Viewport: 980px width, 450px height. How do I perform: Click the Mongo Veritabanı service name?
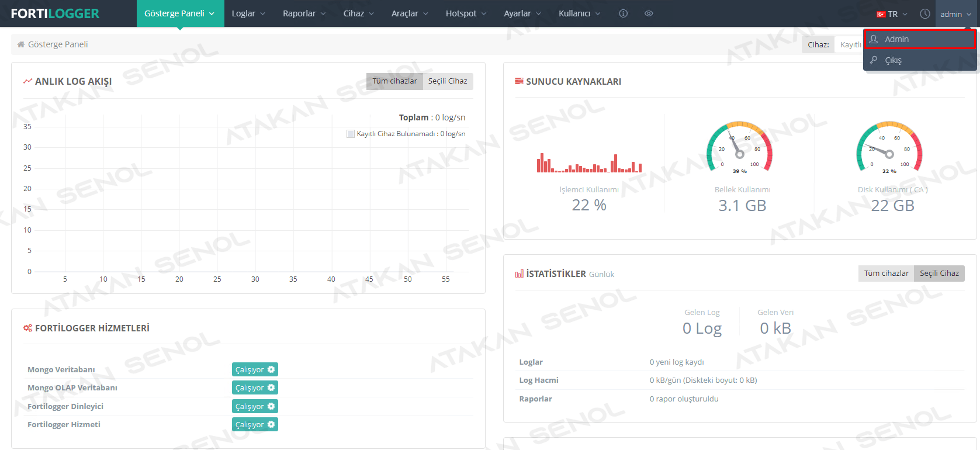[x=61, y=369]
